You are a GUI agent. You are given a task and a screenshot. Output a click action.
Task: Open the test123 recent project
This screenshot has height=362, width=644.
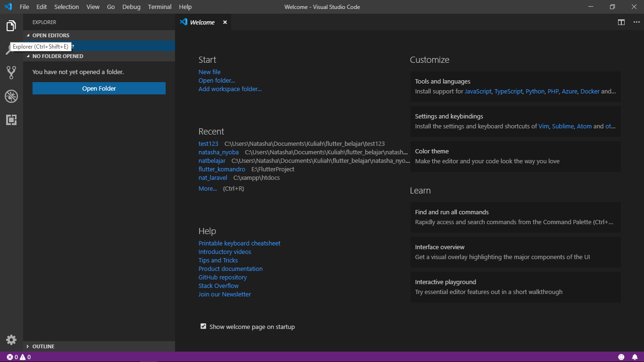pyautogui.click(x=208, y=143)
